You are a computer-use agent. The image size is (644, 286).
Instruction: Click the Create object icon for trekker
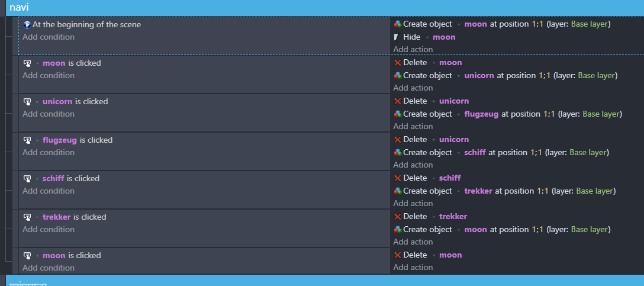(x=397, y=191)
